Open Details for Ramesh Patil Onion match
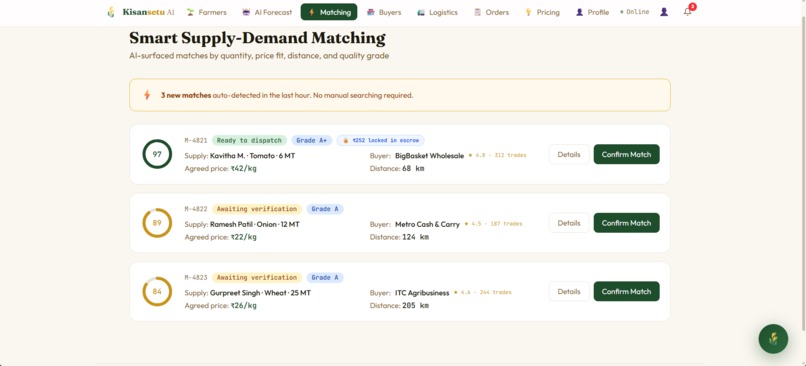Viewport: 806px width, 366px height. [569, 223]
